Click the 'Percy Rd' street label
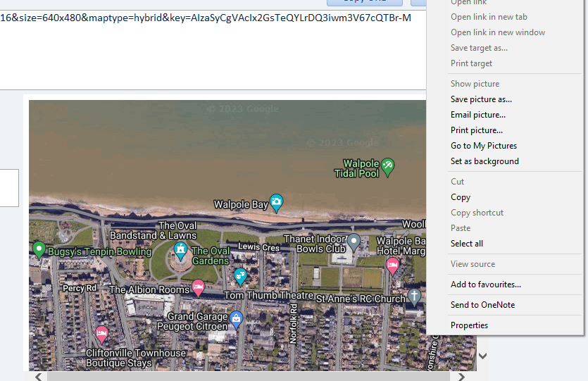This screenshot has width=588, height=381. pos(80,288)
